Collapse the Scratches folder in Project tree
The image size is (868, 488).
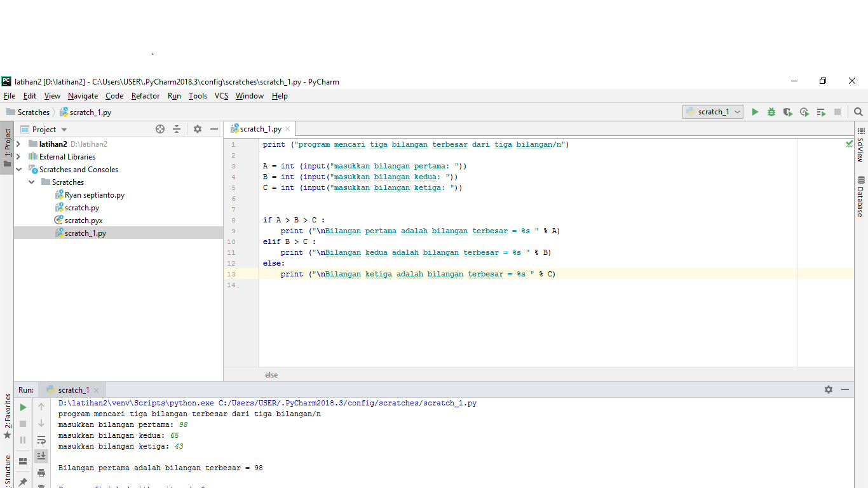(x=31, y=182)
